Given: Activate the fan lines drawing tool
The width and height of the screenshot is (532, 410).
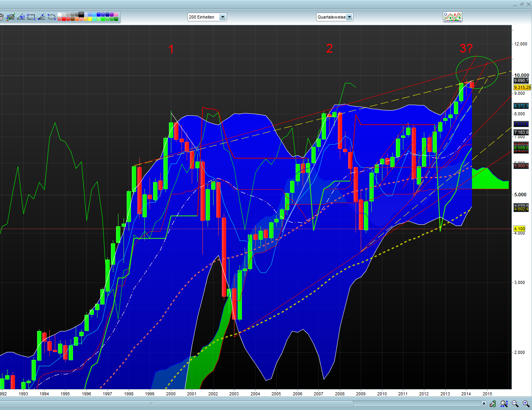Looking at the screenshot, I should 41,17.
